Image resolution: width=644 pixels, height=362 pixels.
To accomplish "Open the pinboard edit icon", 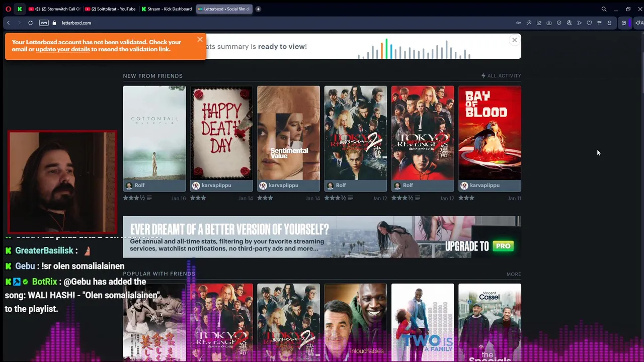I will tap(539, 23).
